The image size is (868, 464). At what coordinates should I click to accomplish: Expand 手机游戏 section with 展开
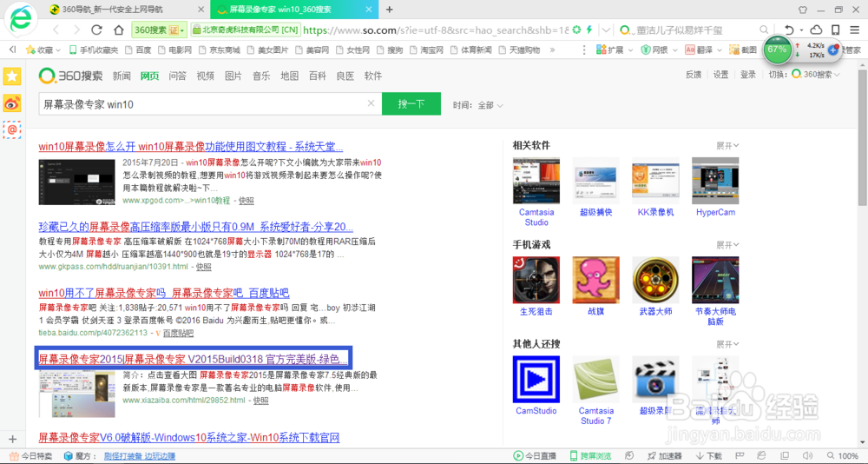727,245
